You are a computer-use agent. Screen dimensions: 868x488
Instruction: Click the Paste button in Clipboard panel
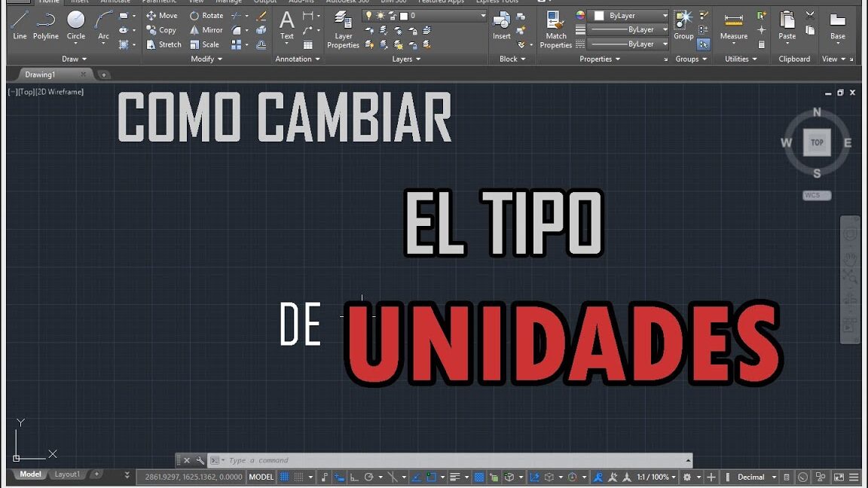(x=787, y=26)
